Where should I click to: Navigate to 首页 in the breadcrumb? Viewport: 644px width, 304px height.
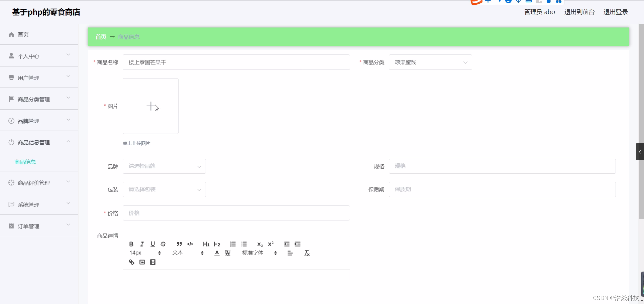pos(100,37)
